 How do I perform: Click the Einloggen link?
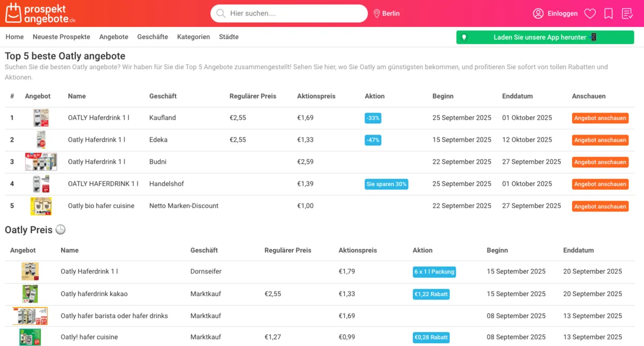click(562, 13)
